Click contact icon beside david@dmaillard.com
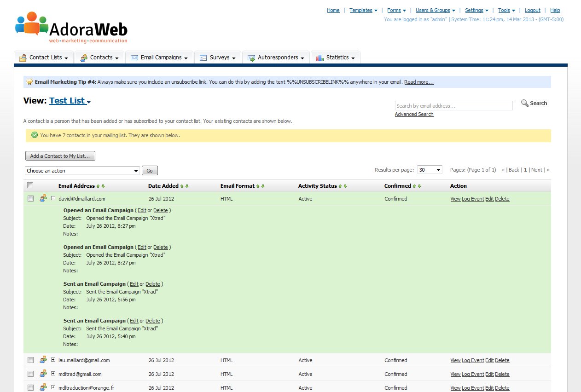 tap(43, 198)
